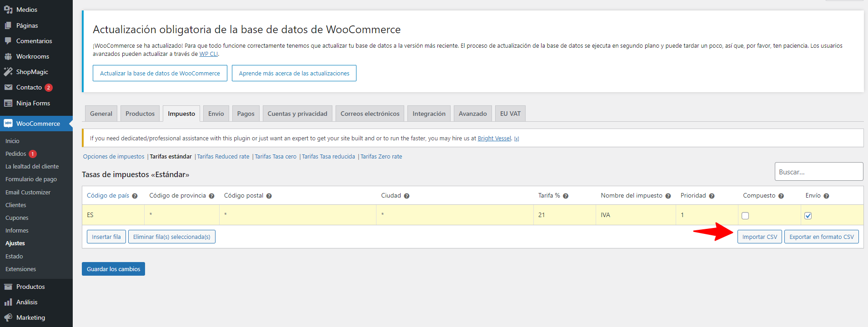This screenshot has height=327, width=868.
Task: Uncheck the Envío checkbox for ES row
Action: click(x=808, y=216)
